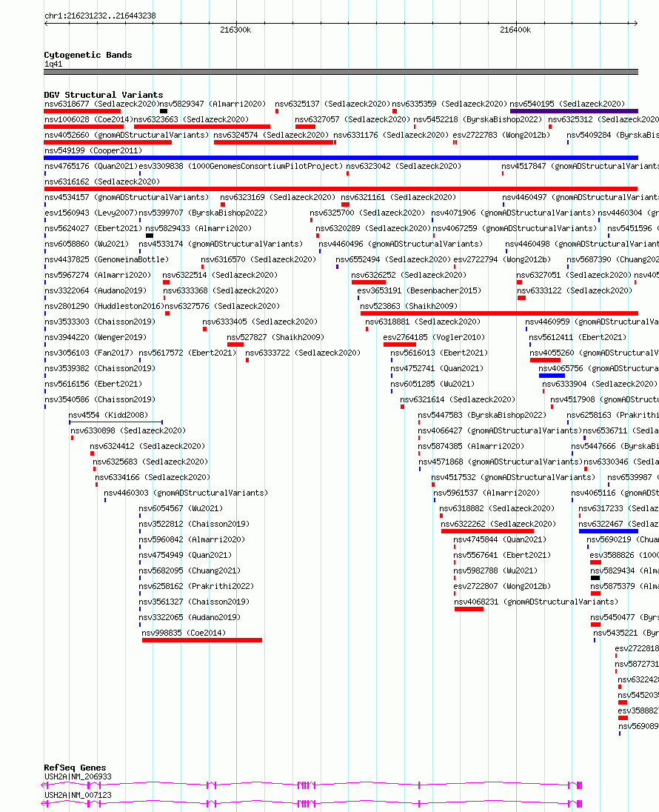
Task: Select the long blue nsv549199 variant bar
Action: [341, 158]
